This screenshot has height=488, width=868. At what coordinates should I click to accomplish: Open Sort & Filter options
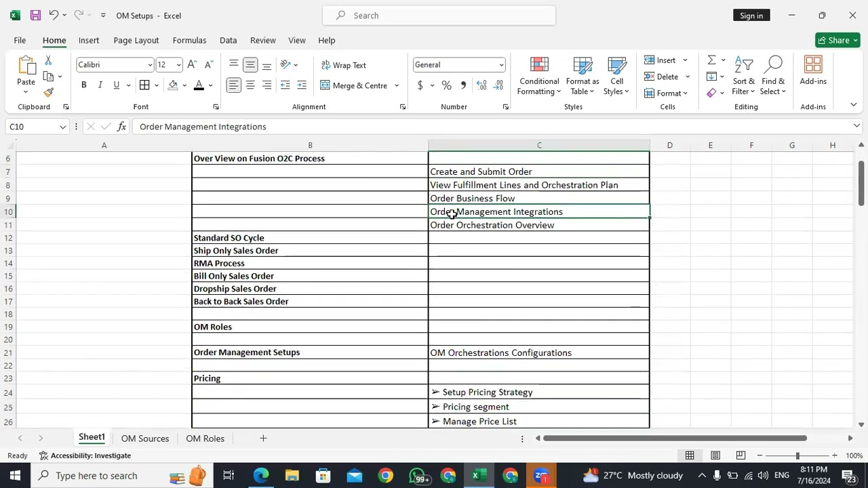[x=744, y=75]
